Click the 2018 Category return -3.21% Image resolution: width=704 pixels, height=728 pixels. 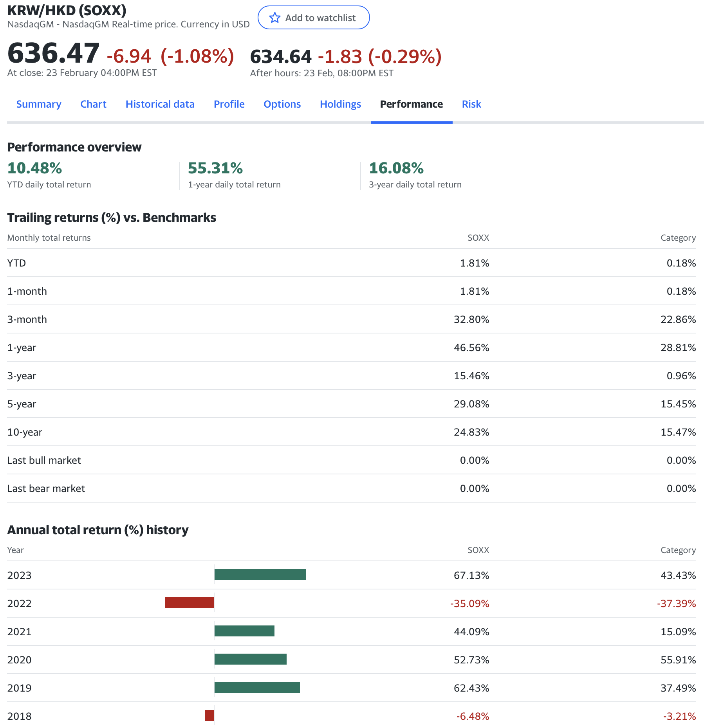pos(679,716)
